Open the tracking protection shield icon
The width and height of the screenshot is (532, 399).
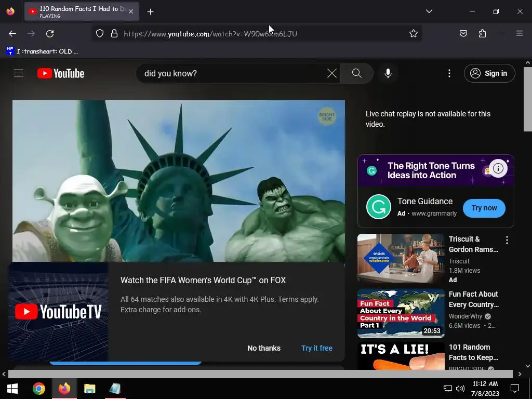coord(99,34)
